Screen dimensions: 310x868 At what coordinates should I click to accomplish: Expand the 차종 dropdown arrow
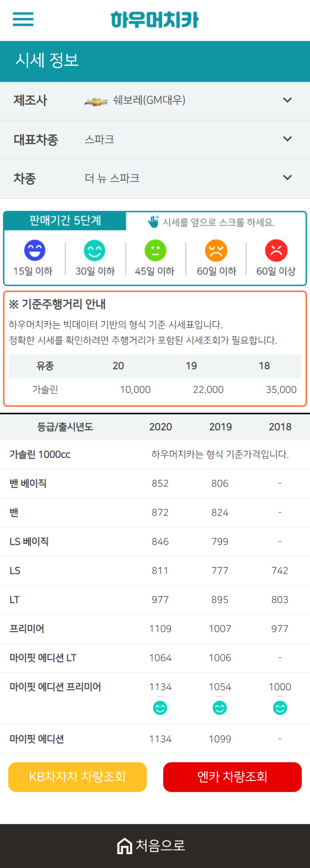287,178
